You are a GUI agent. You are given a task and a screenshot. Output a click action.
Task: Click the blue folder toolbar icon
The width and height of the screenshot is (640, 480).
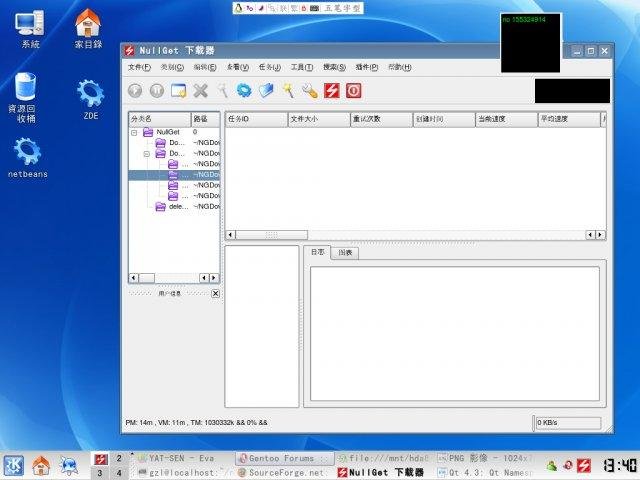[266, 90]
